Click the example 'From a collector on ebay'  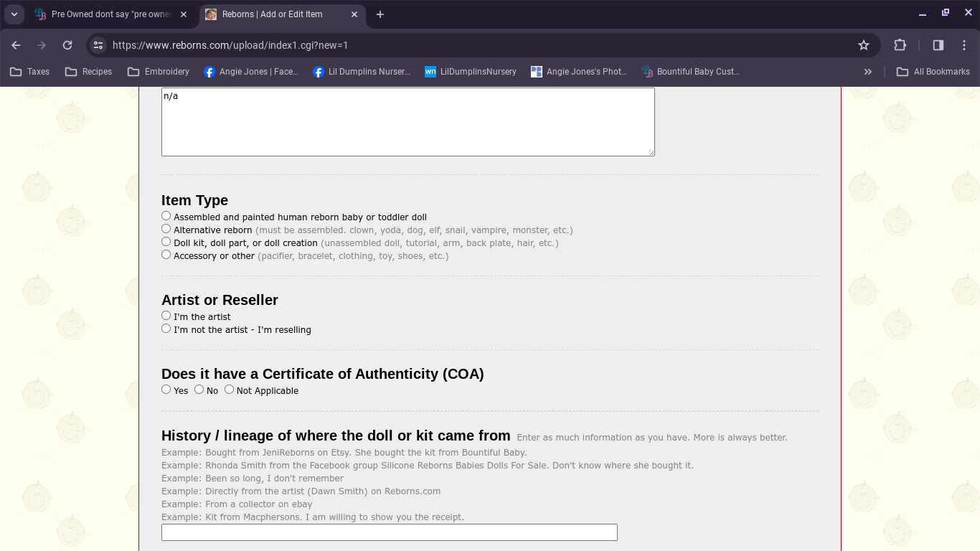tap(237, 504)
